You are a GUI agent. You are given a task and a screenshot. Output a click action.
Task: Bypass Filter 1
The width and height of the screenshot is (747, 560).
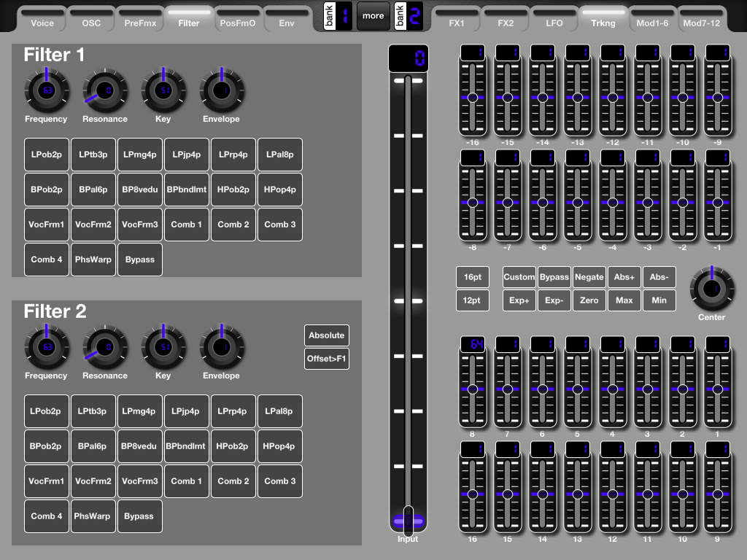pos(140,260)
